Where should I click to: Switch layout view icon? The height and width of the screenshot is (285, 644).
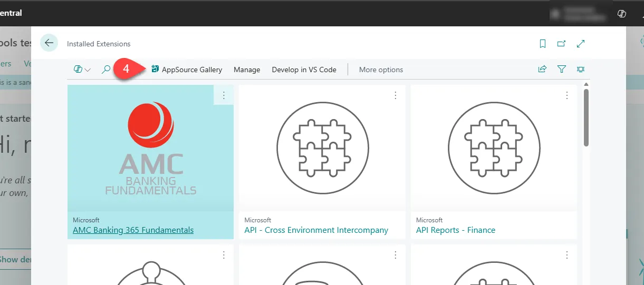pos(581,69)
